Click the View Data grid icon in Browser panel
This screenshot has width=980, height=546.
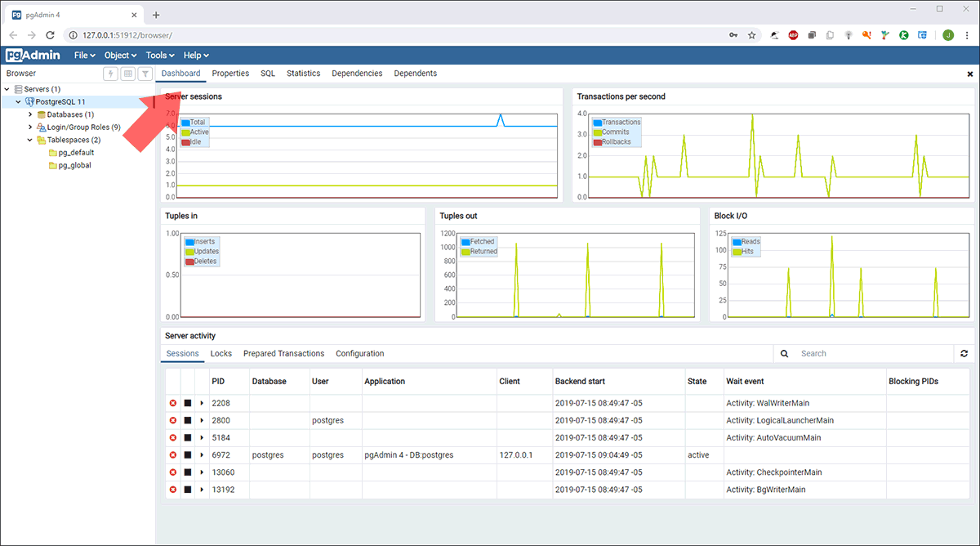(127, 74)
